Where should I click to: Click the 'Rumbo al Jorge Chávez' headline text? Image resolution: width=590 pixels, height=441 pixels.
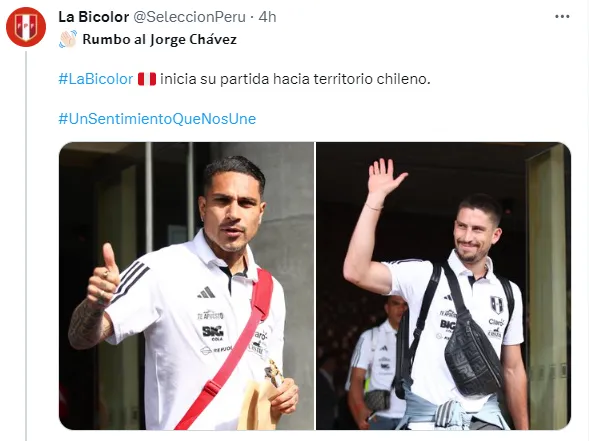pos(160,39)
